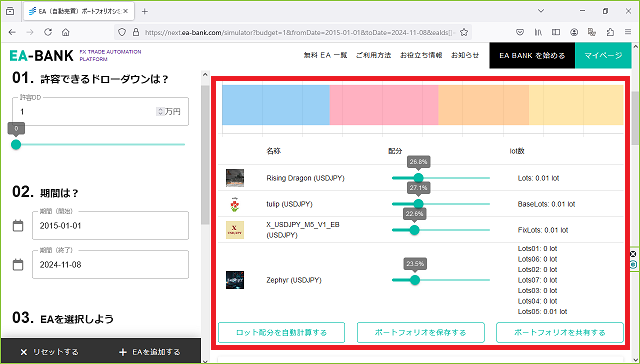Click the X_USDJPY_M5_V1_EB allocation slider handle
The height and width of the screenshot is (364, 640).
tap(414, 230)
